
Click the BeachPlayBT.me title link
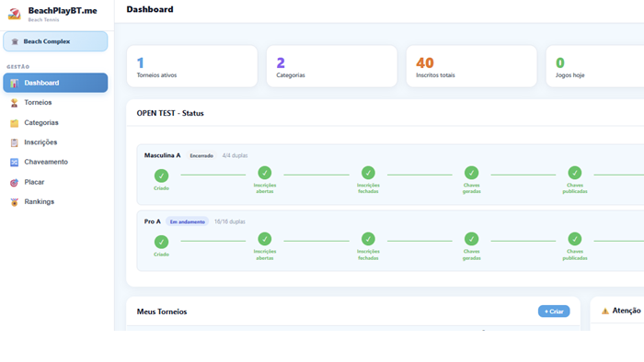(63, 11)
